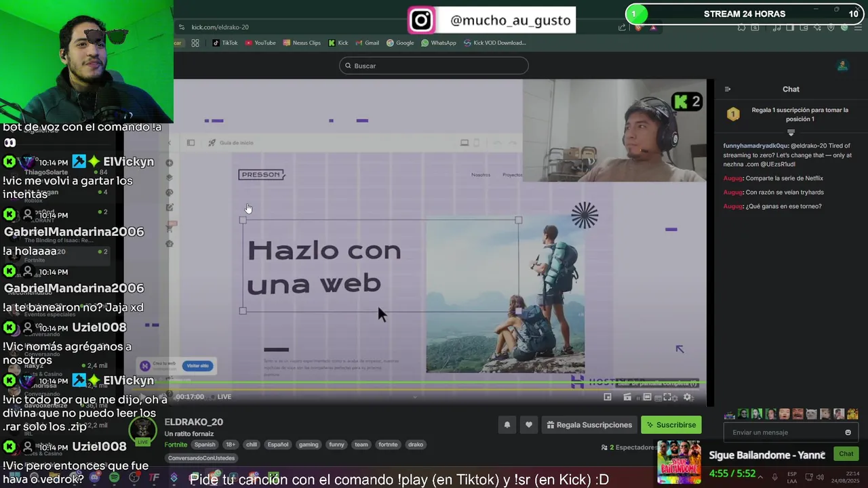This screenshot has height=488, width=868.
Task: Open the TF app in taskbar
Action: [154, 478]
